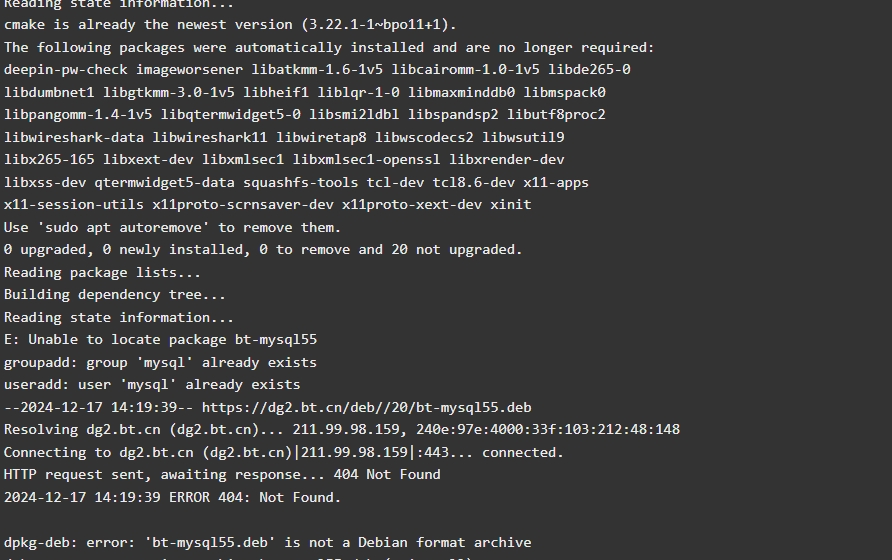This screenshot has width=892, height=560.
Task: Click the package name deepin-pw-check
Action: point(65,70)
